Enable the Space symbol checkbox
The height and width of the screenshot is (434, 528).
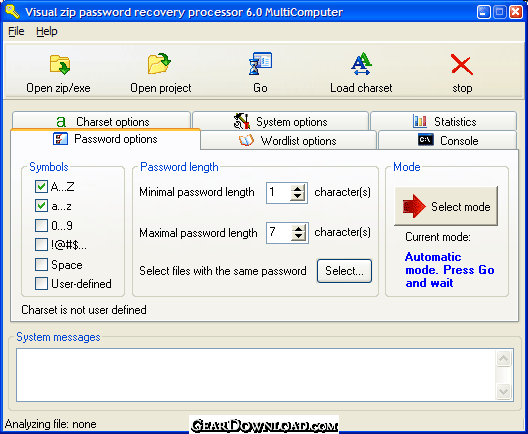(x=41, y=264)
